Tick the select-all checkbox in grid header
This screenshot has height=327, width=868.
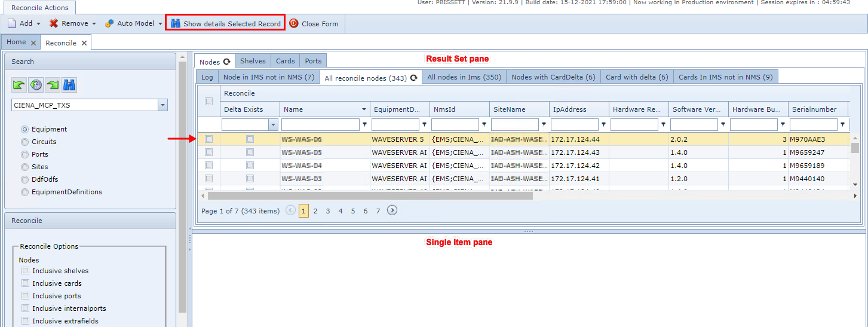coord(208,102)
